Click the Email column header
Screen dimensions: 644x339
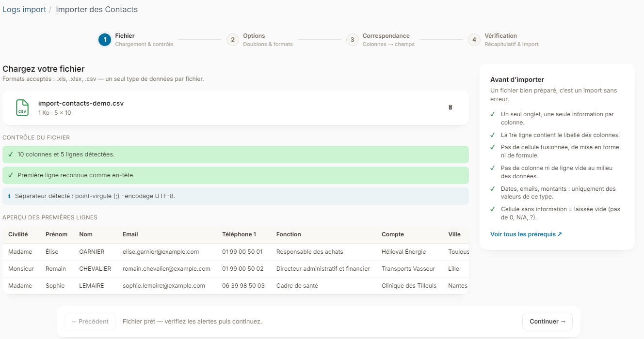click(x=130, y=234)
